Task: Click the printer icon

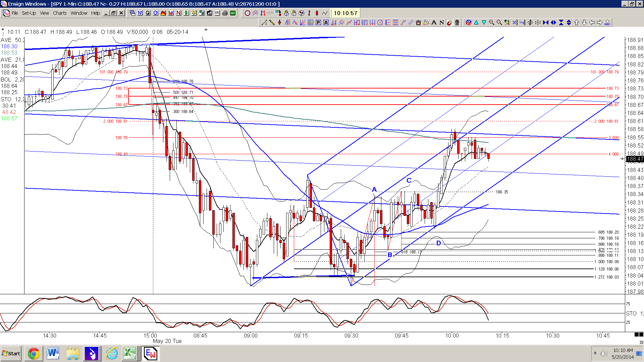Action: coord(225,13)
